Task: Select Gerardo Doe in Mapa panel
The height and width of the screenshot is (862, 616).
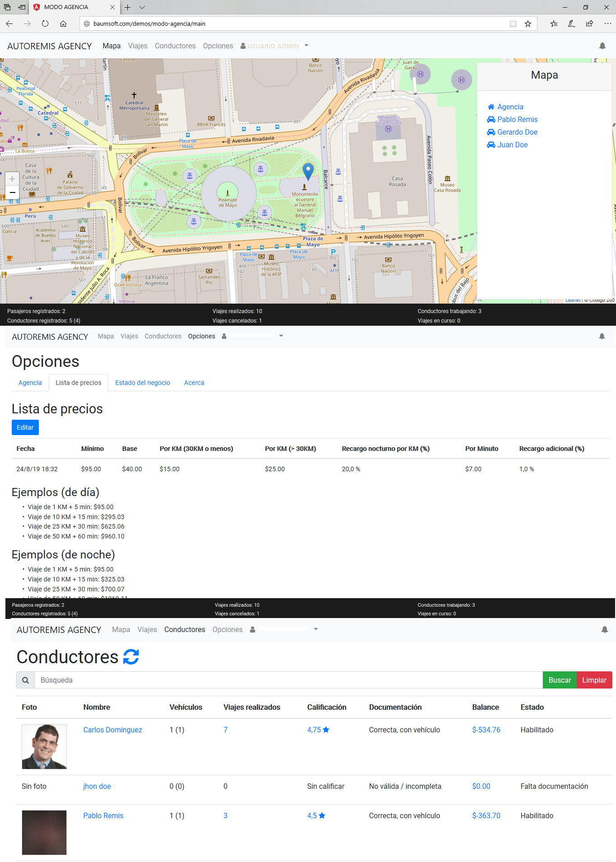Action: point(517,132)
